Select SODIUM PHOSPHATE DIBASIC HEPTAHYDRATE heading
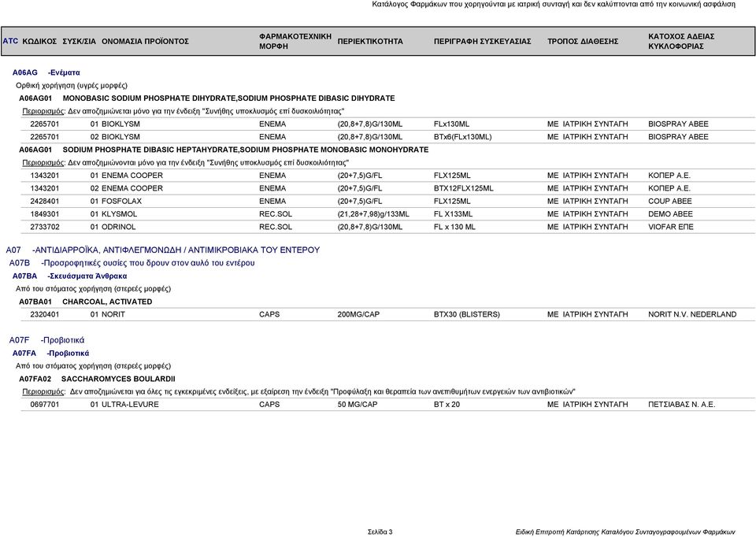The width and height of the screenshot is (756, 537). click(224, 150)
